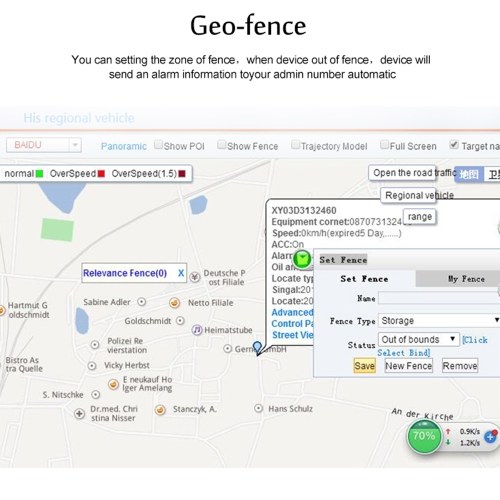Image resolution: width=500 pixels, height=500 pixels.
Task: Click the Sabine Adler POI marker
Action: pos(142,302)
